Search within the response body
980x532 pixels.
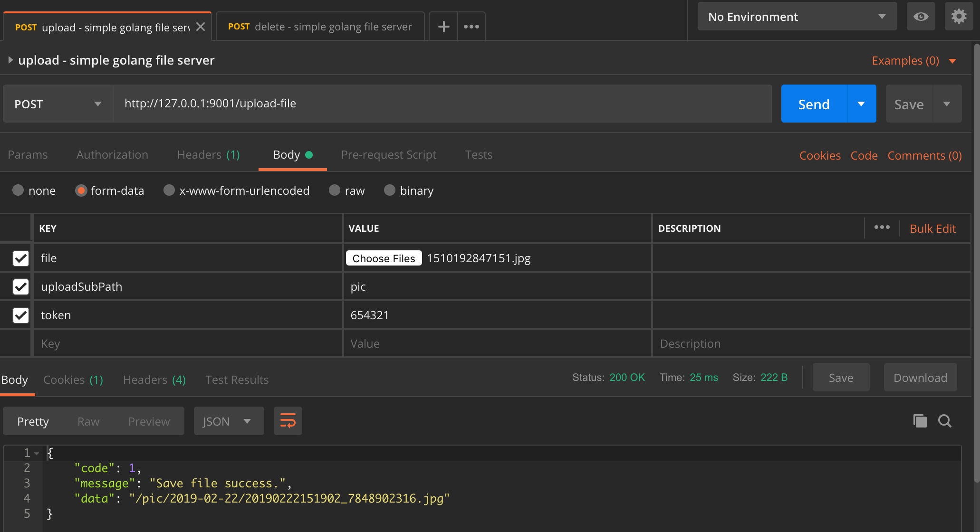click(x=945, y=421)
